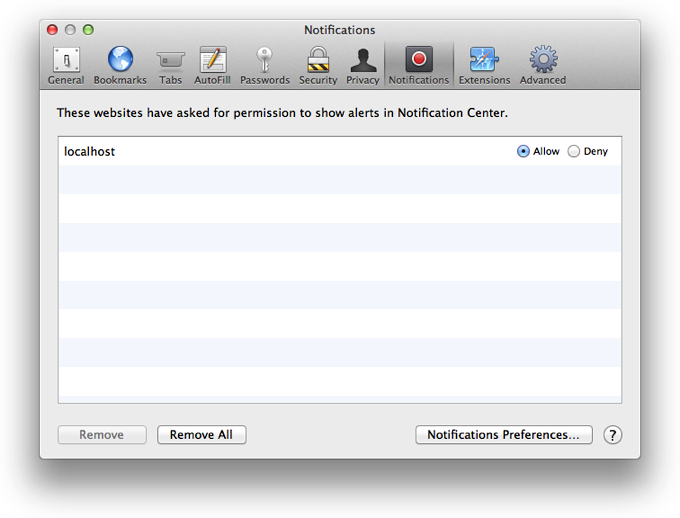Image resolution: width=680 pixels, height=518 pixels.
Task: Open the Security preferences pane
Action: (318, 65)
